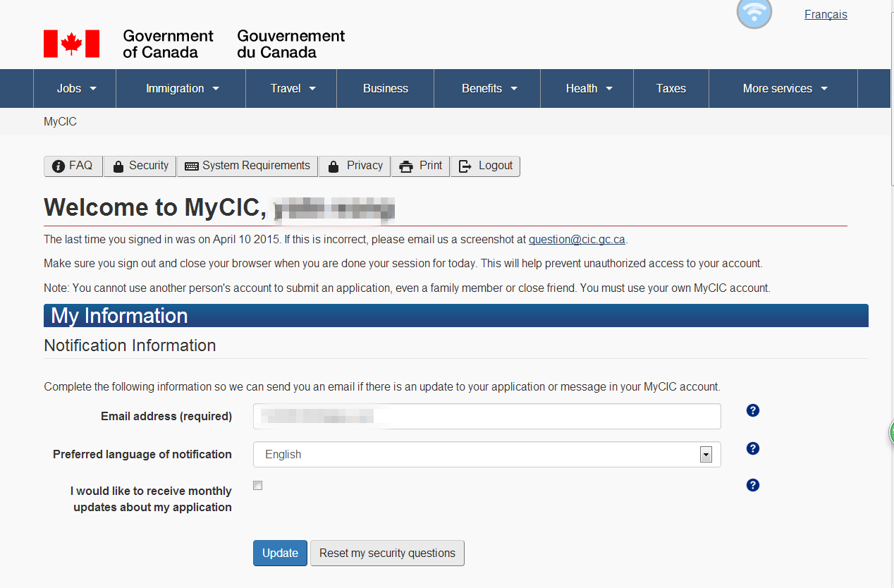The image size is (894, 588).
Task: Click the Wi-Fi signal icon
Action: 754,12
